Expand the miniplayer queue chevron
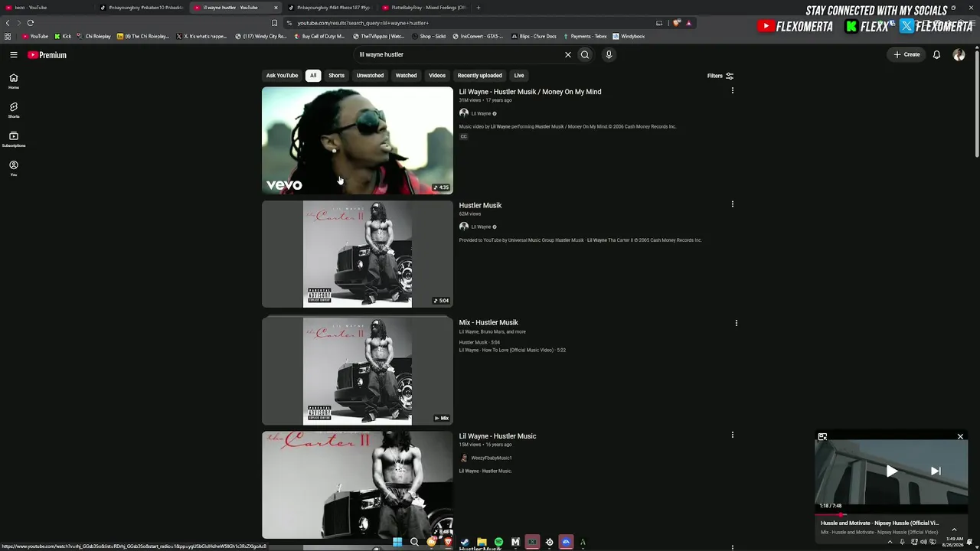Screen dimensions: 980x551 pos(954,530)
